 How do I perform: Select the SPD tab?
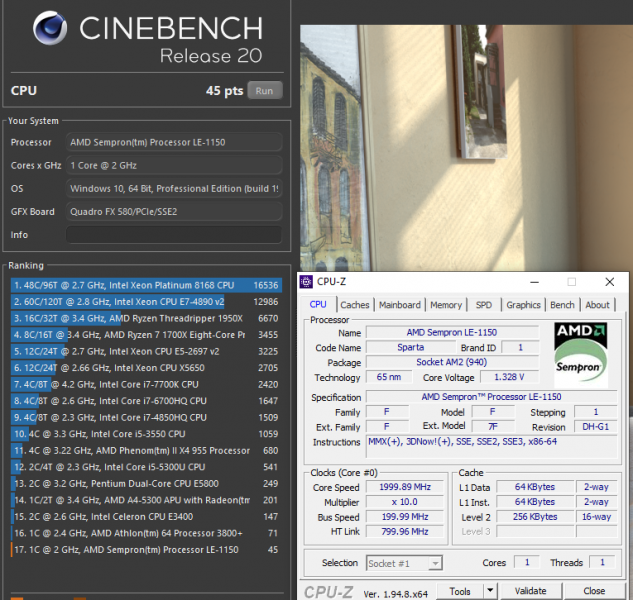(x=484, y=305)
